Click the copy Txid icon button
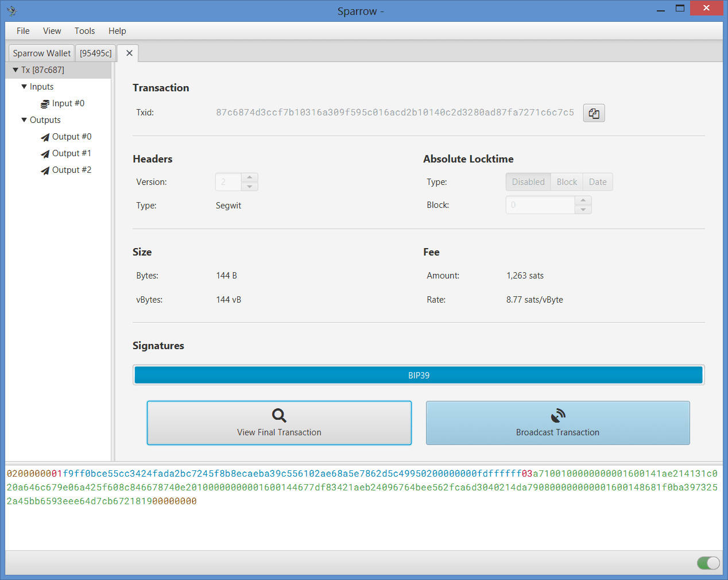This screenshot has width=728, height=580. coord(594,113)
